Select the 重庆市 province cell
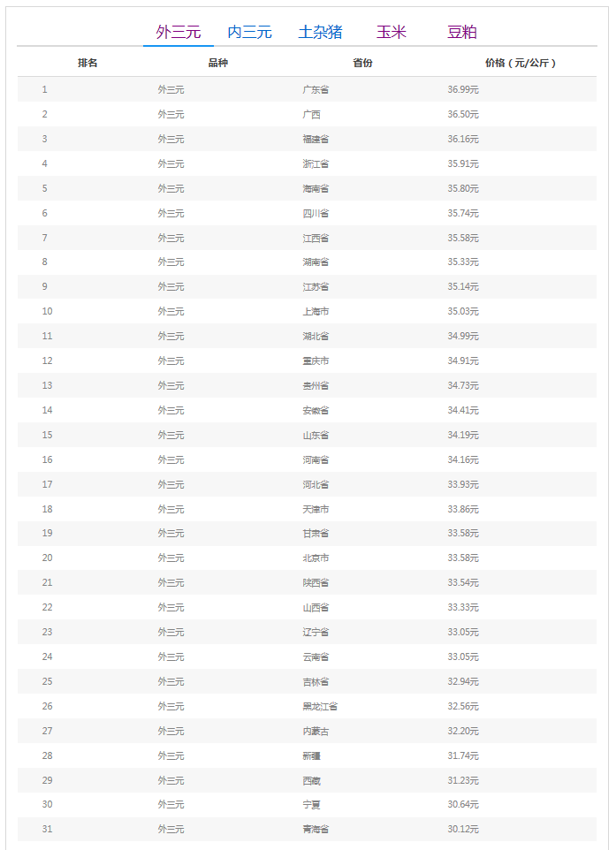 [316, 361]
